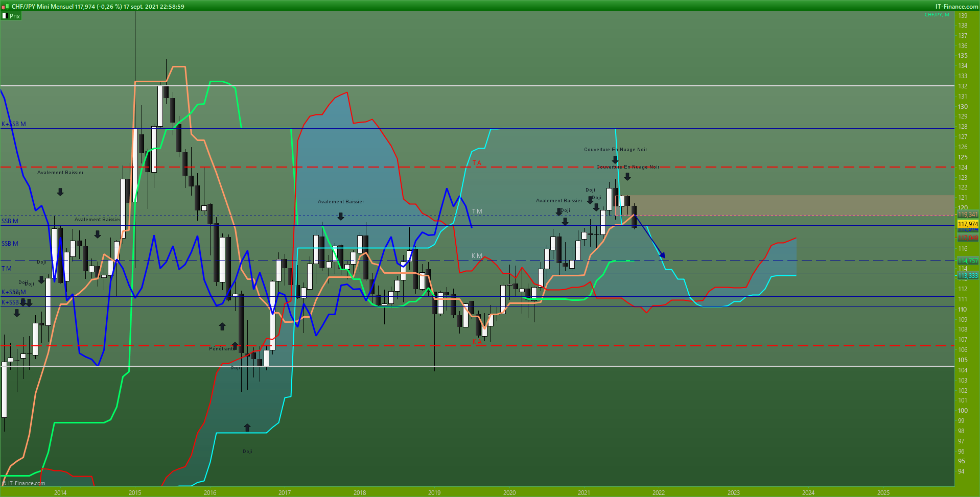Click the upper Couverture En Nuage Noir annotation
Image resolution: width=980 pixels, height=497 pixels.
pyautogui.click(x=616, y=150)
